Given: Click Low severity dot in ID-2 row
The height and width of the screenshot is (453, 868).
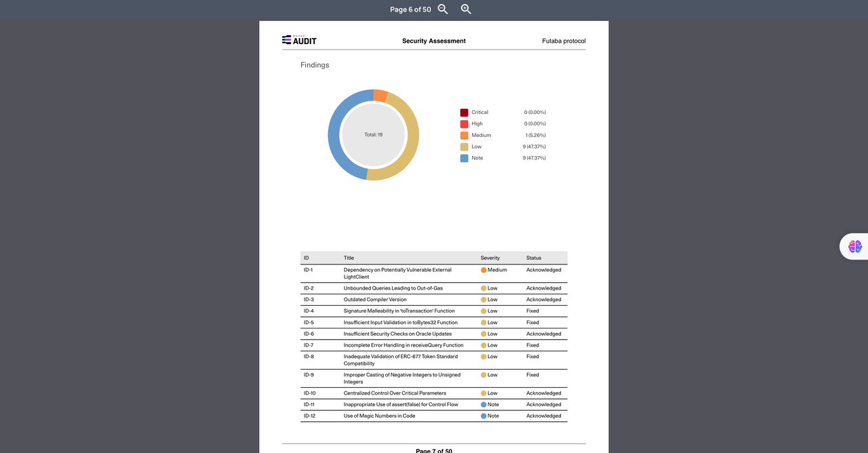Looking at the screenshot, I should click(484, 288).
